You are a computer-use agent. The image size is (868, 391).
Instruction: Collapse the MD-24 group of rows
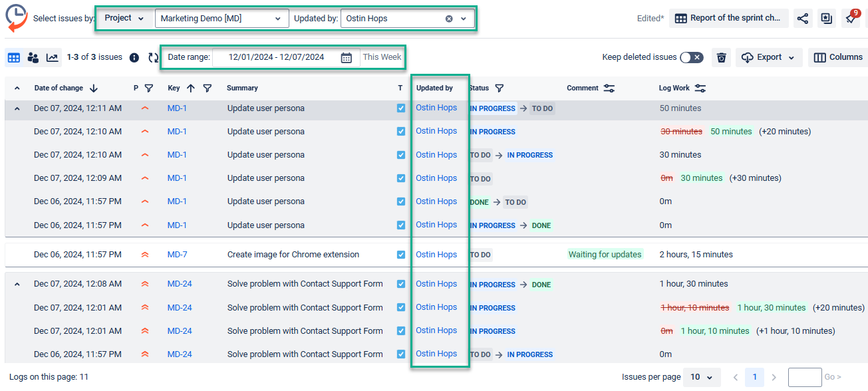pyautogui.click(x=17, y=283)
